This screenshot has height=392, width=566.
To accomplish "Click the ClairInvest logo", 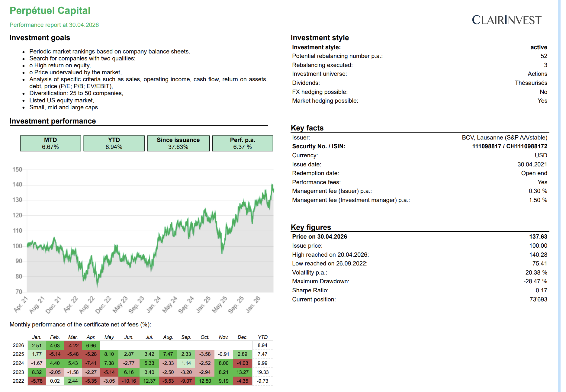I will point(507,20).
